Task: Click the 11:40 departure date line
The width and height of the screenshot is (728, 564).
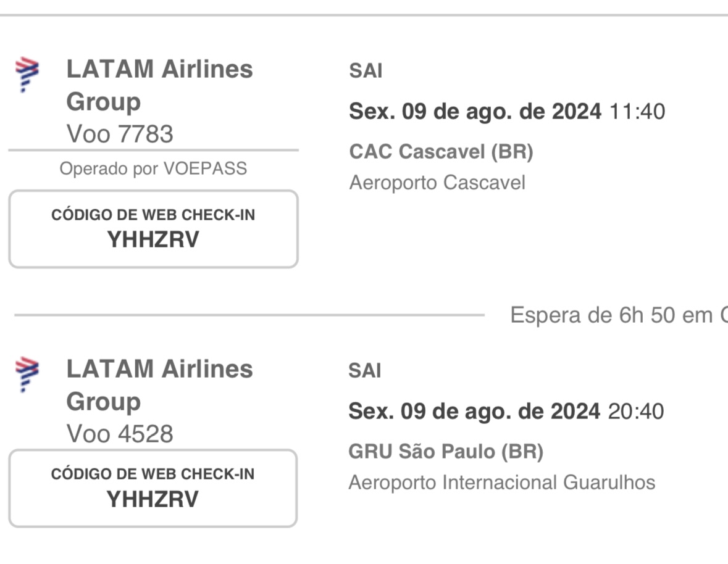Action: point(507,111)
